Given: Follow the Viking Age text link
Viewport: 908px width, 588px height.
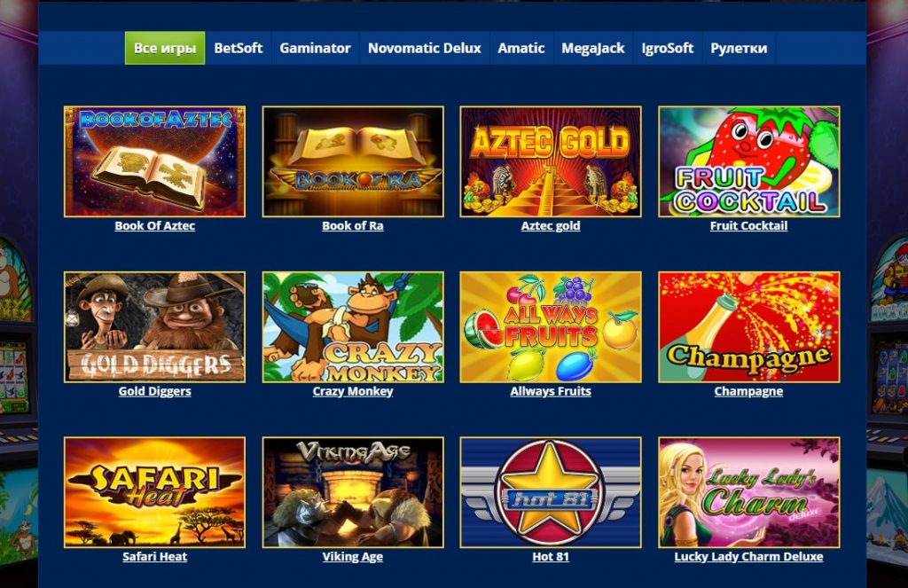Looking at the screenshot, I should (x=353, y=557).
